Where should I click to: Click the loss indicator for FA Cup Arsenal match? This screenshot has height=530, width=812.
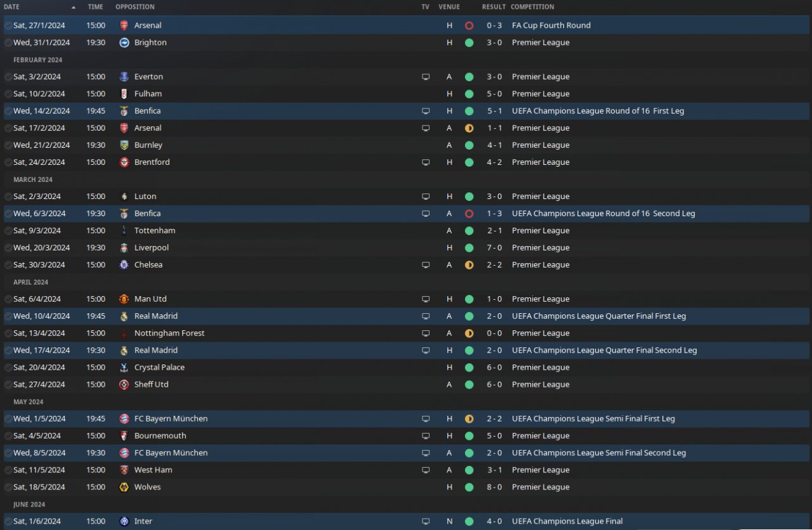click(x=469, y=26)
